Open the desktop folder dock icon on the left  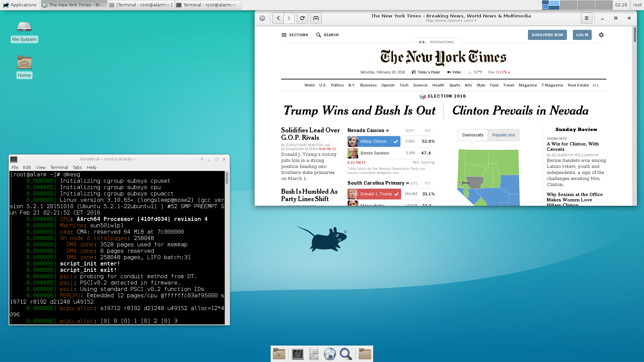[279, 354]
